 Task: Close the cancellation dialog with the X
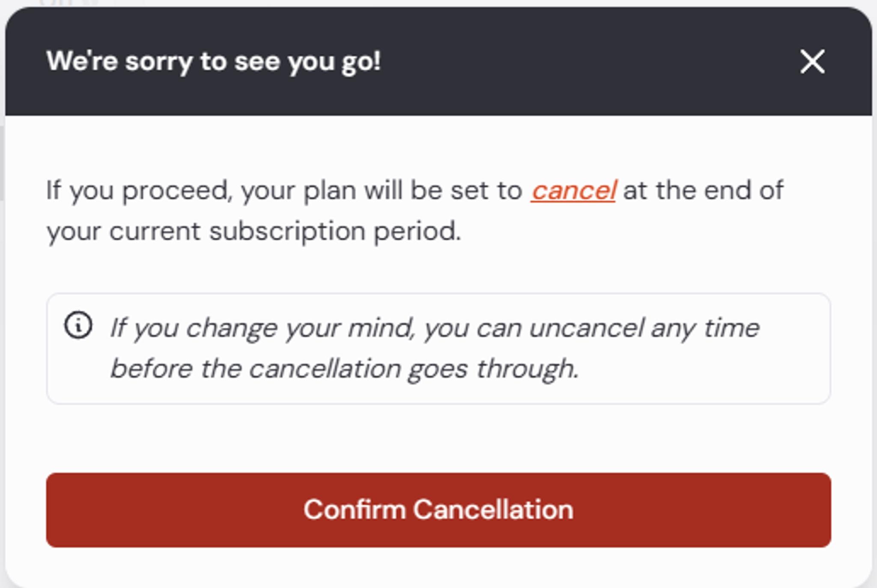812,62
